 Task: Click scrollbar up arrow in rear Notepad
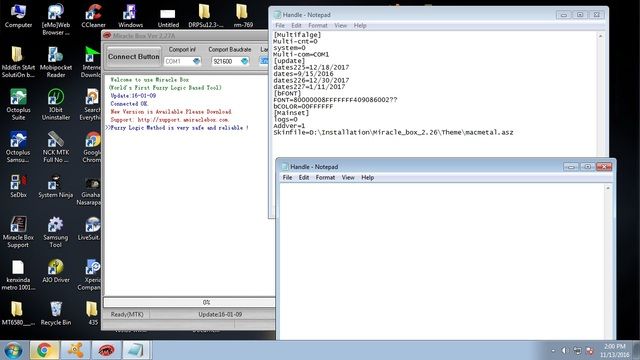pyautogui.click(x=600, y=36)
